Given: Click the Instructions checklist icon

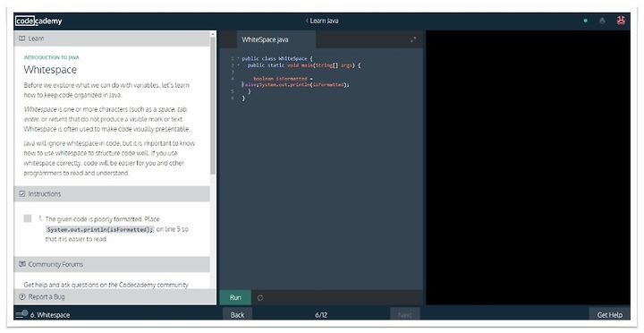Looking at the screenshot, I should click(x=22, y=193).
